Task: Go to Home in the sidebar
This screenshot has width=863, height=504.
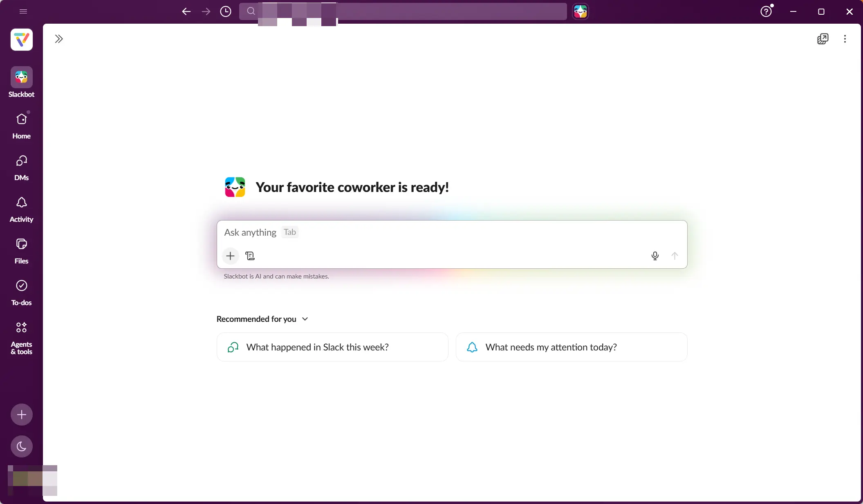Action: coord(22,127)
